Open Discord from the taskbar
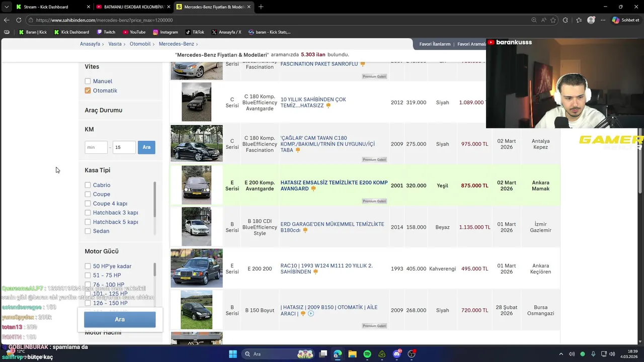 pyautogui.click(x=397, y=354)
